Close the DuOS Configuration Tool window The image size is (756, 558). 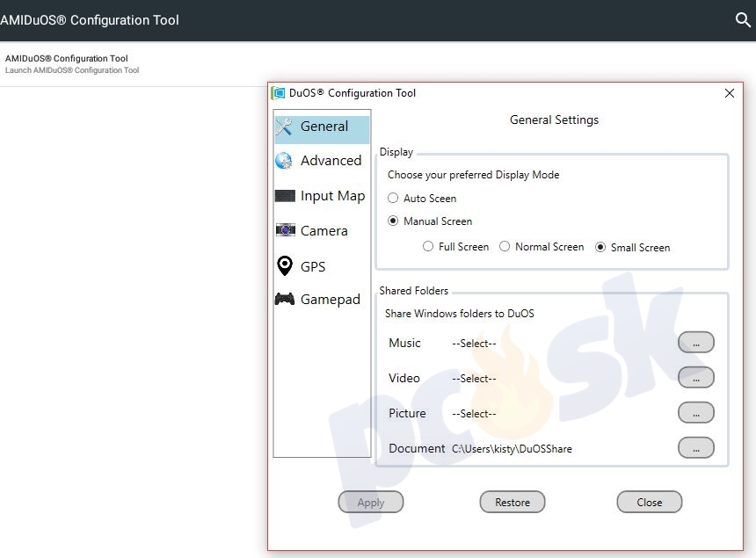[730, 93]
